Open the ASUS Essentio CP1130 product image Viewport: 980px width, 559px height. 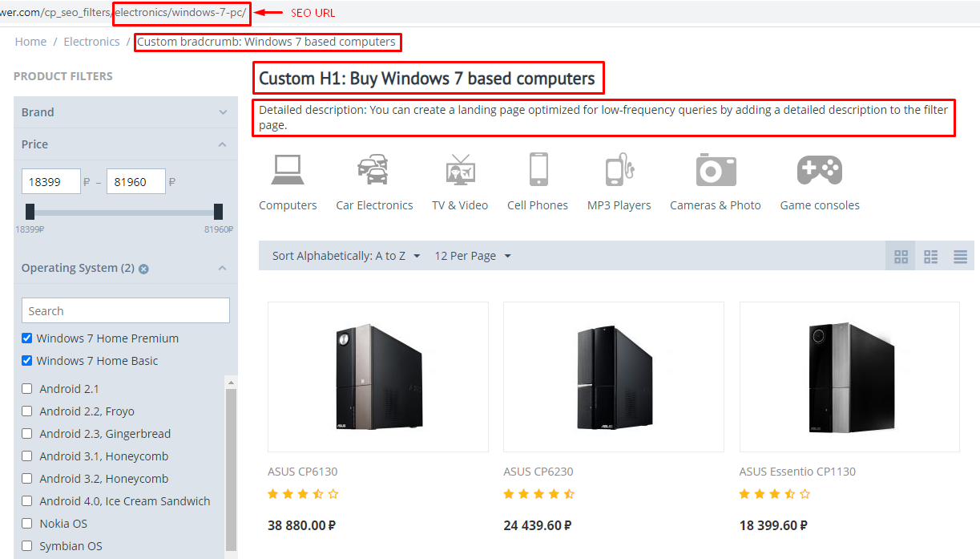click(849, 377)
